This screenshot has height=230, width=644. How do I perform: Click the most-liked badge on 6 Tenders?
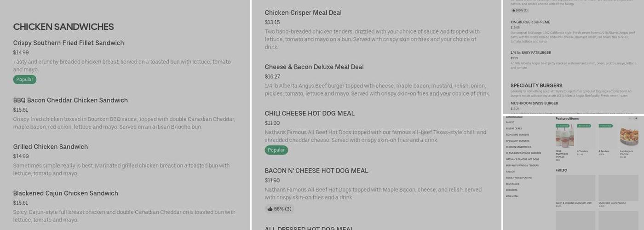[x=584, y=126]
